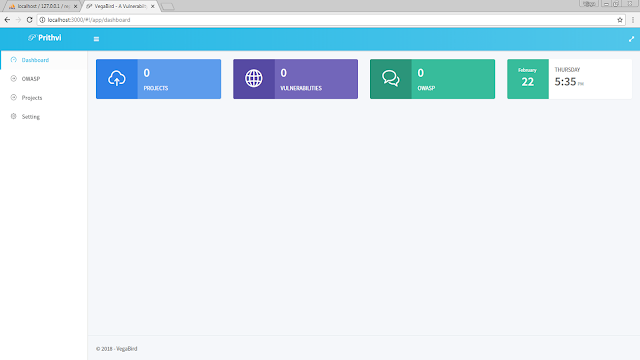Screen dimensions: 640x360
Task: Click the globe Vulnerabilities icon
Action: pos(253,78)
